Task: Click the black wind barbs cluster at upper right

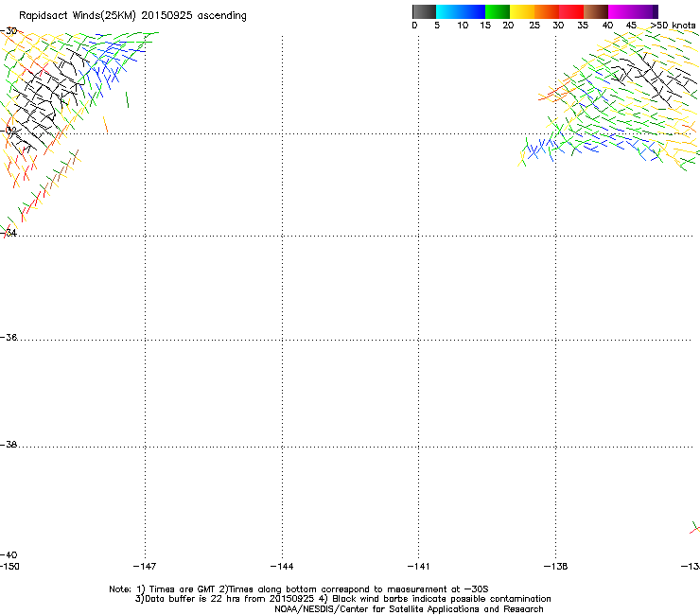Action: coord(654,79)
